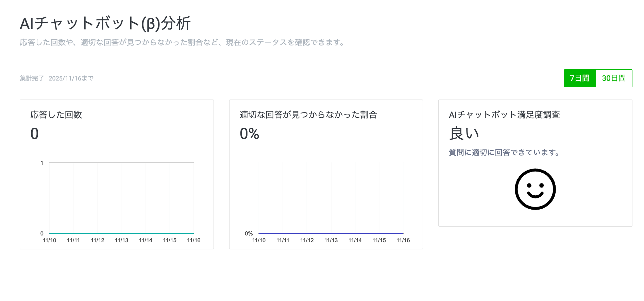Click 11/10 label on 応答した回数 chart
644x301 pixels.
tap(49, 240)
